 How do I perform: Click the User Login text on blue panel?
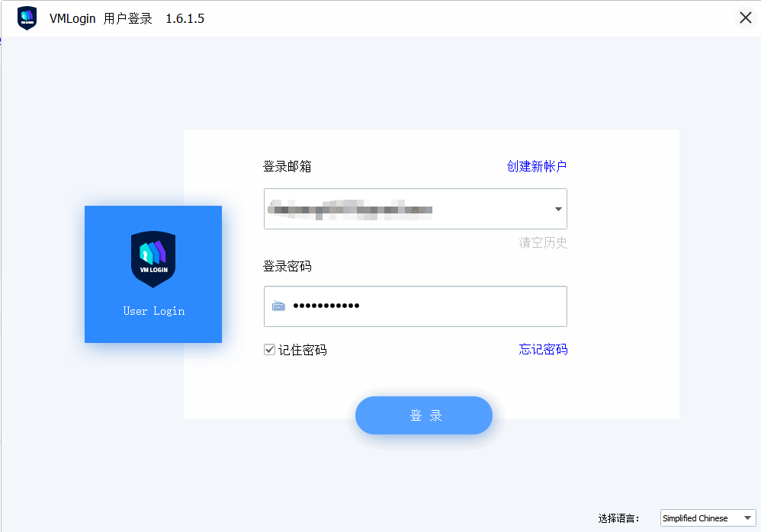[153, 311]
